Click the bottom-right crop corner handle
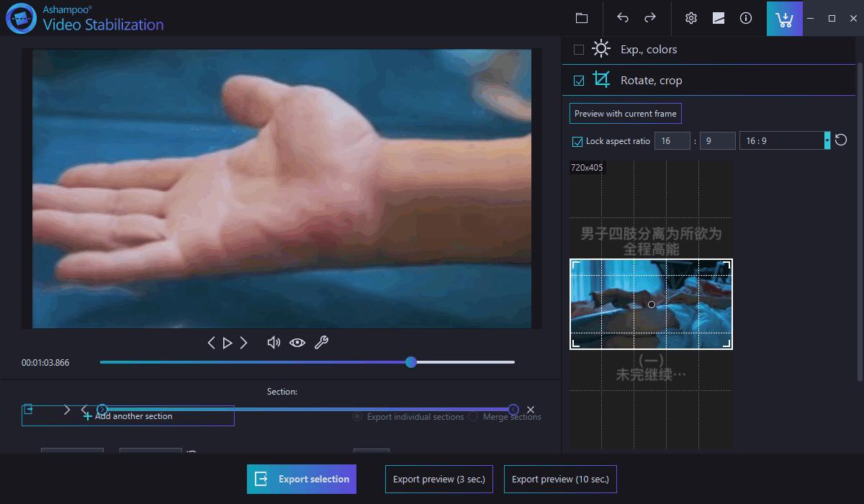The height and width of the screenshot is (504, 864). pyautogui.click(x=727, y=343)
